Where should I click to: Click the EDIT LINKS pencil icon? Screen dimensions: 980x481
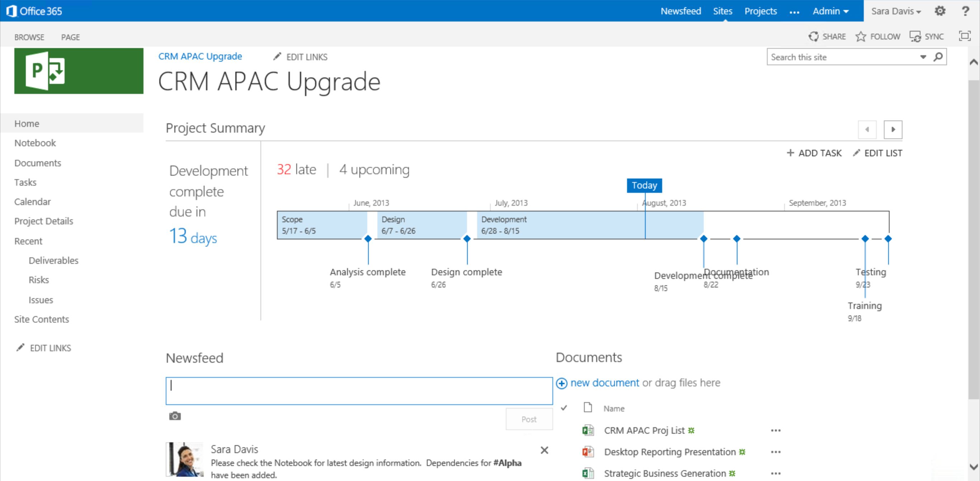[x=277, y=56]
